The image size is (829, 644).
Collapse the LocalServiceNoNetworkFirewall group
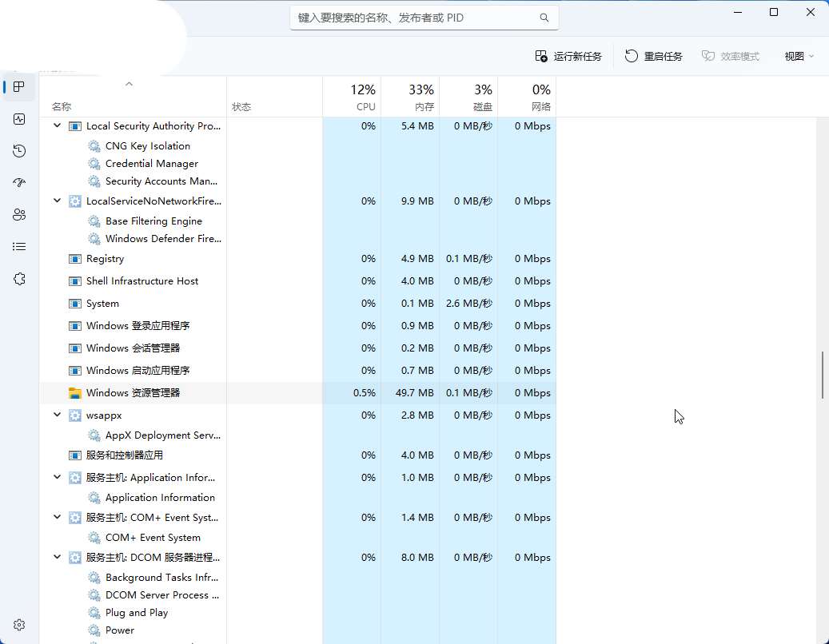pyautogui.click(x=57, y=201)
